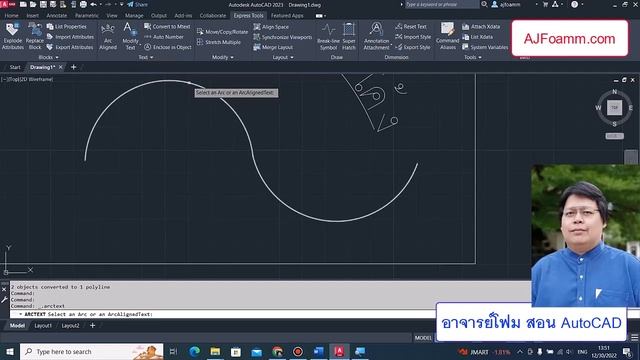Click the Save icon in Quick Access toolbar
Image resolution: width=640 pixels, height=360 pixels.
[43, 4]
